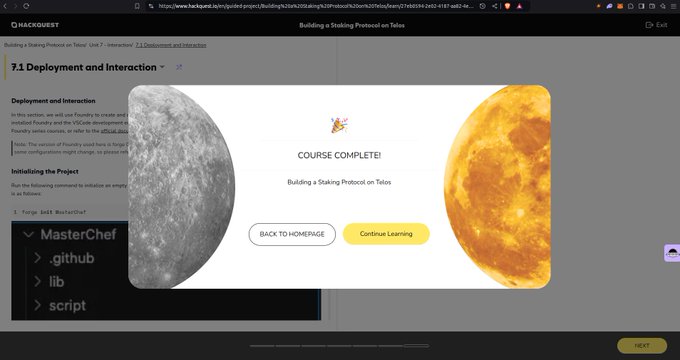
Task: Expand the lib folder chevron
Action: 38,282
